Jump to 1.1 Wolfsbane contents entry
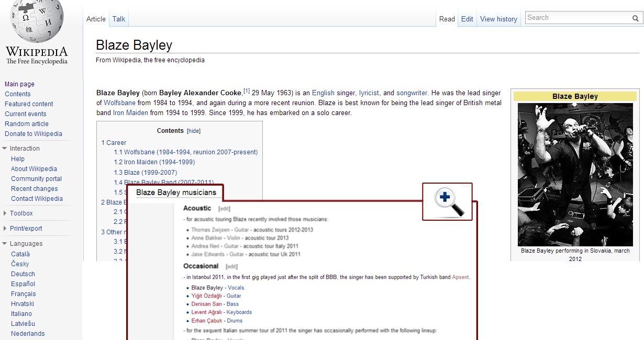This screenshot has width=644, height=340. 186,152
